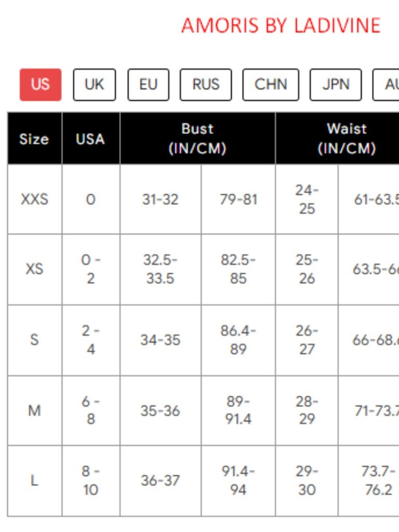Select the JPN size tab

(336, 85)
